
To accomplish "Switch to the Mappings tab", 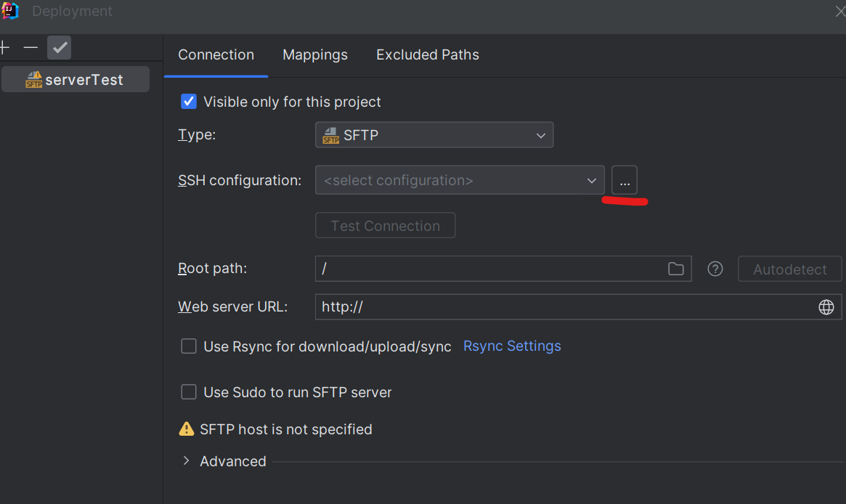I will (315, 55).
